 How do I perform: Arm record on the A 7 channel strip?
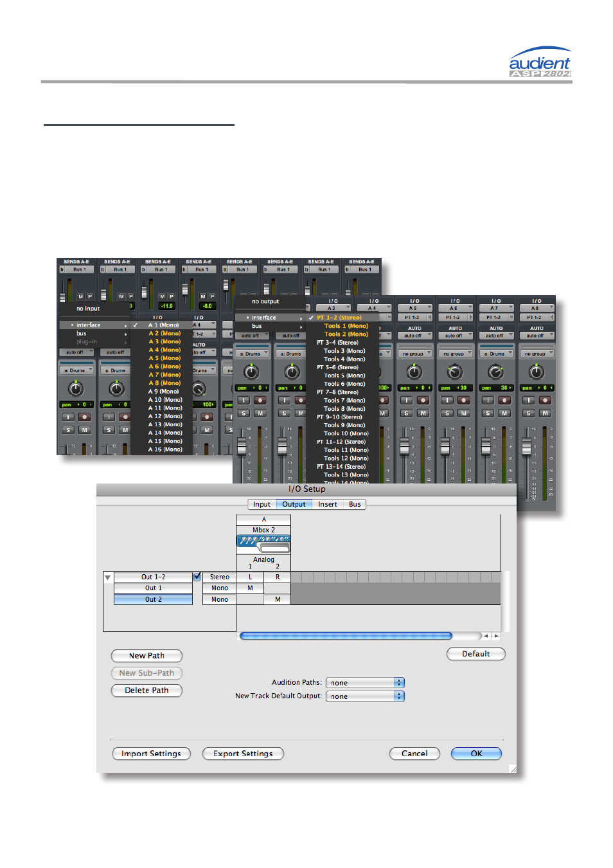[x=504, y=400]
